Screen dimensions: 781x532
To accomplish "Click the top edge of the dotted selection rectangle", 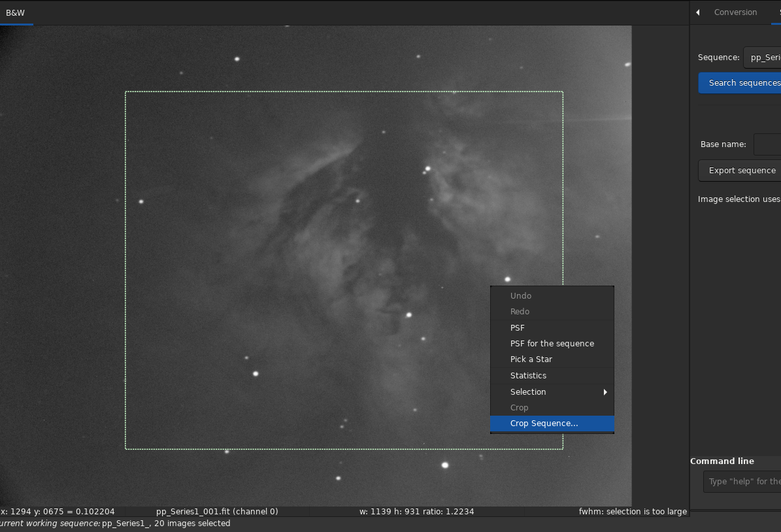I will 344,91.
